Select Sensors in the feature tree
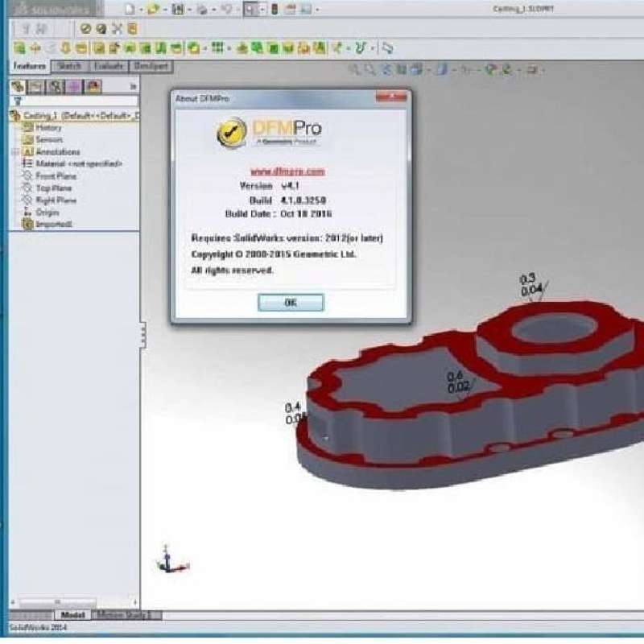644x644 pixels. (43, 139)
